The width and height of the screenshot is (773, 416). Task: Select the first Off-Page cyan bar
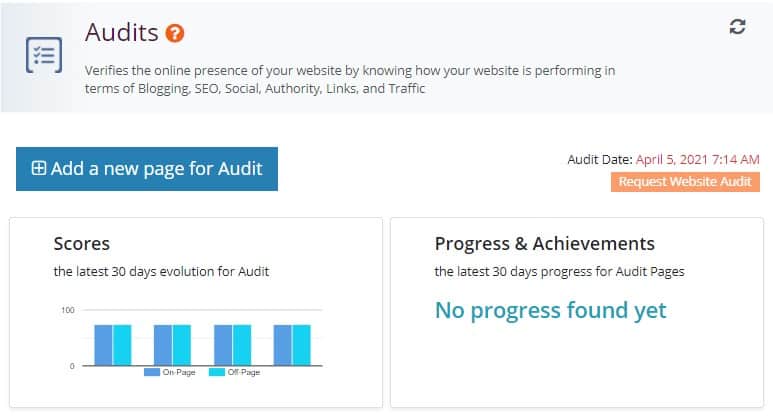[122, 345]
